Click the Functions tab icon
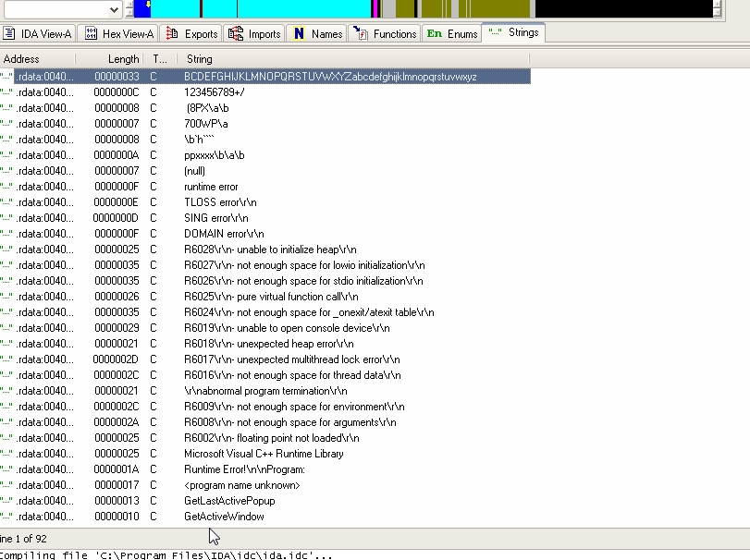Screen dimensions: 750x560 click(x=361, y=34)
